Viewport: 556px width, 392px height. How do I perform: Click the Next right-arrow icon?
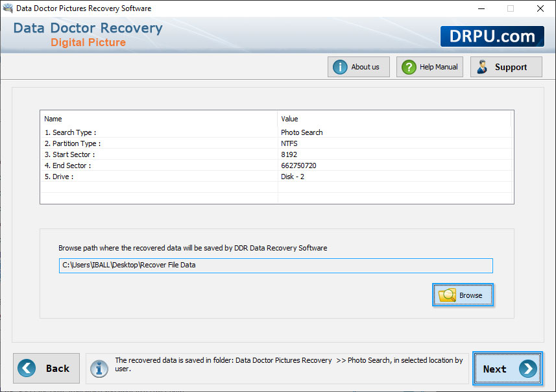pyautogui.click(x=528, y=369)
